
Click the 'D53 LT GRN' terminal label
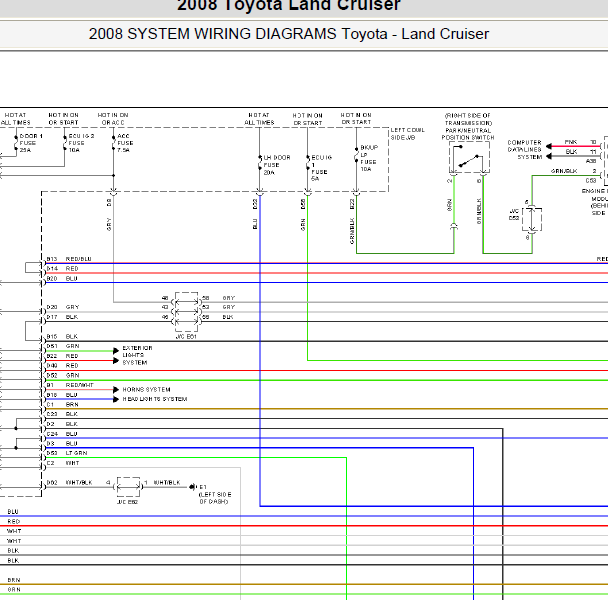(67, 453)
